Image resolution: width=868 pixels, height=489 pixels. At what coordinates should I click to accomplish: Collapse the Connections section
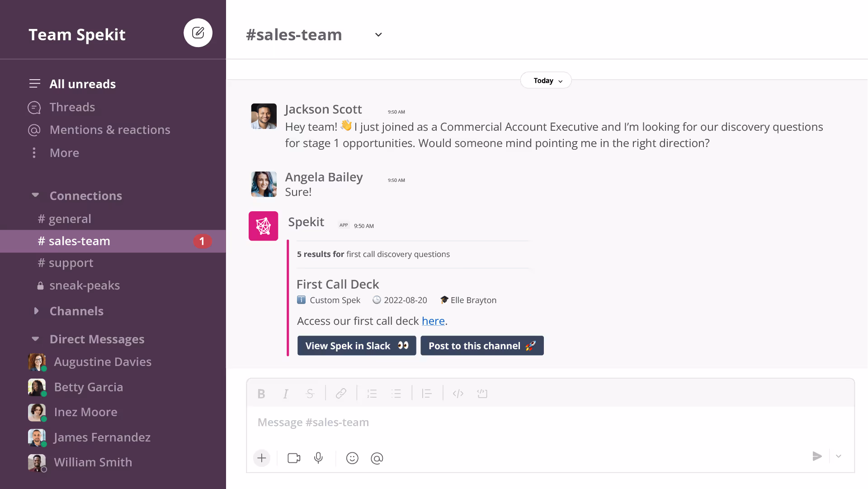35,195
